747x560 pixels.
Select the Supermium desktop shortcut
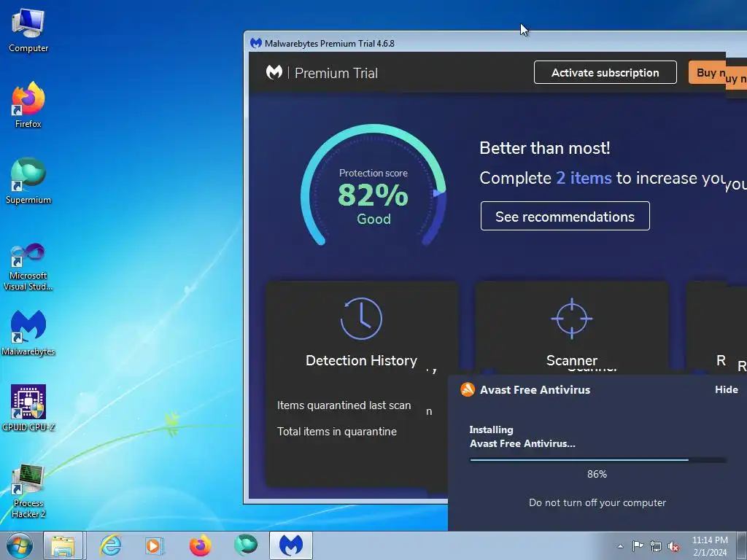pyautogui.click(x=28, y=181)
